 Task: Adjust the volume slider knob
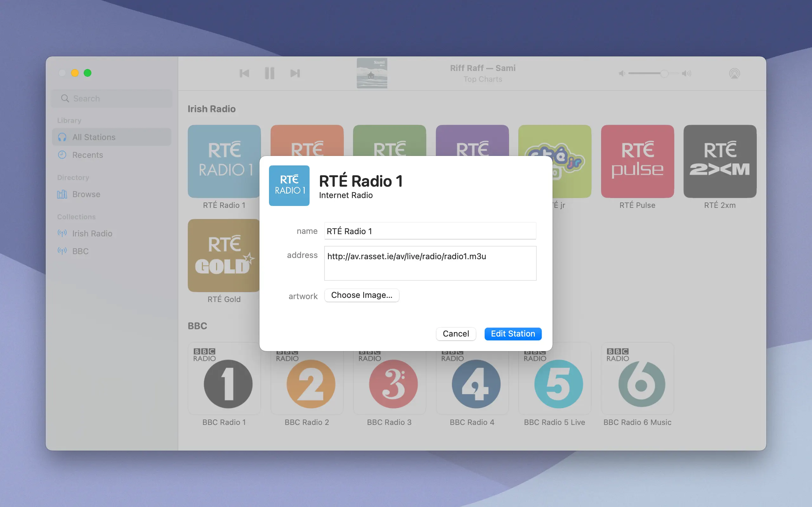(x=664, y=74)
